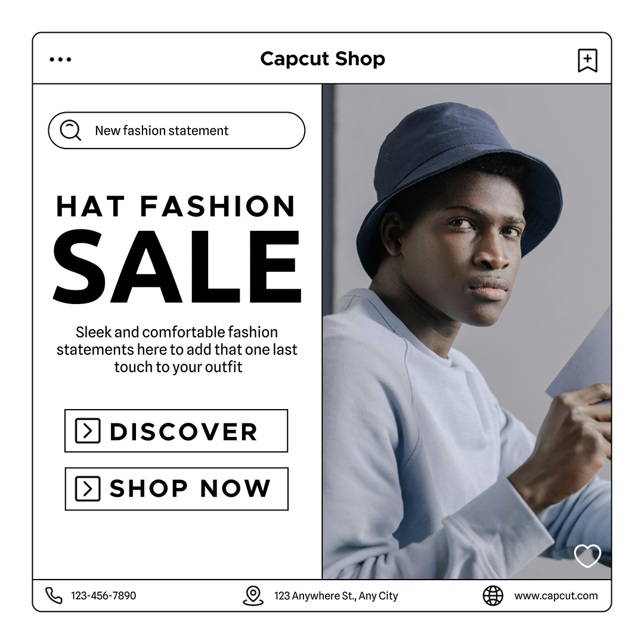
Task: Click the bookmark add icon
Action: pos(587,60)
